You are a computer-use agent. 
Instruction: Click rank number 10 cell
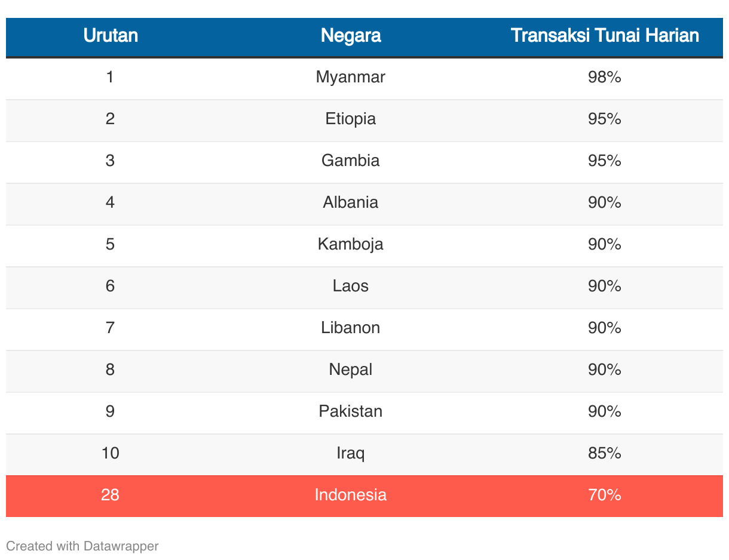tap(111, 453)
